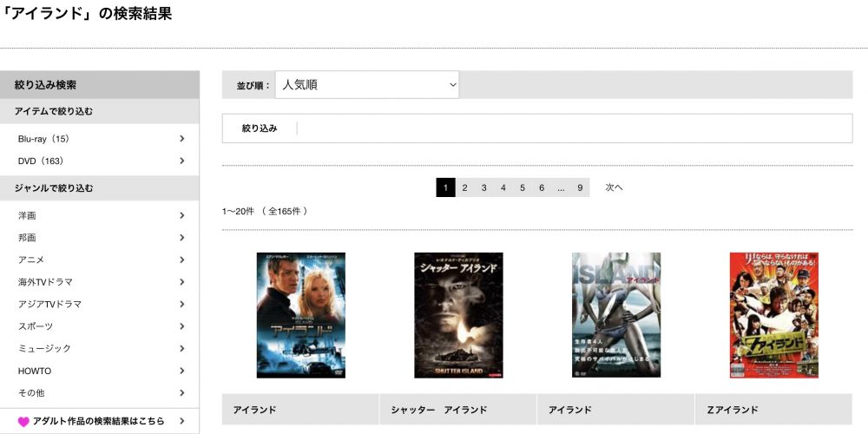Select the HOWTO genre

(35, 371)
